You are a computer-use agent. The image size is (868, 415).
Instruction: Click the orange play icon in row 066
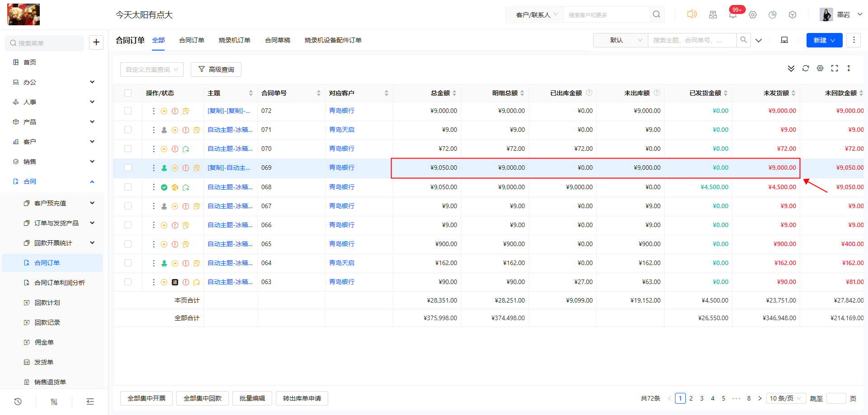(164, 225)
